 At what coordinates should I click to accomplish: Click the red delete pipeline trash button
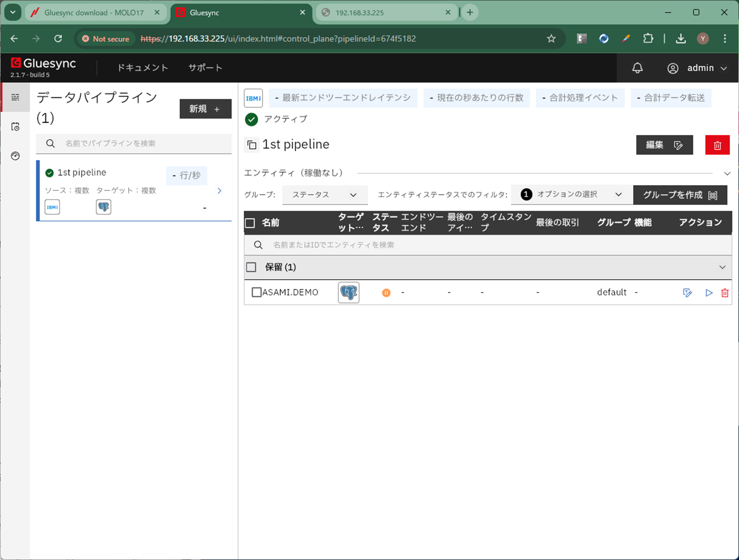(x=717, y=145)
